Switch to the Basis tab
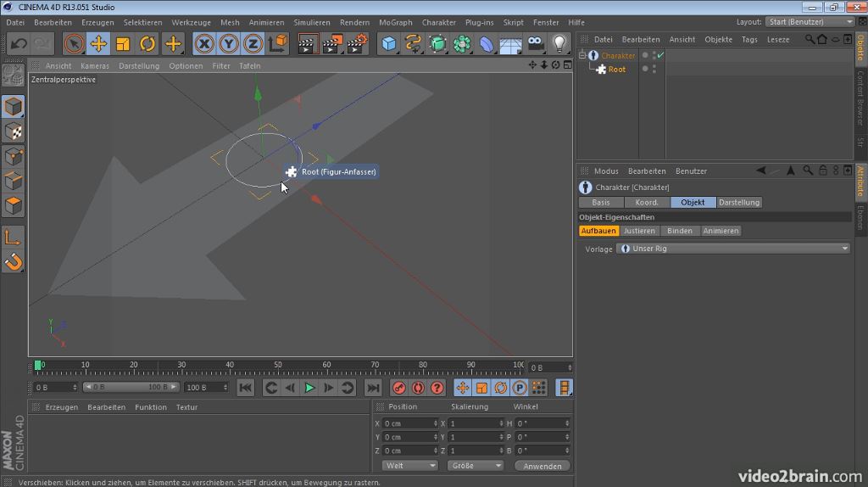 pos(601,202)
